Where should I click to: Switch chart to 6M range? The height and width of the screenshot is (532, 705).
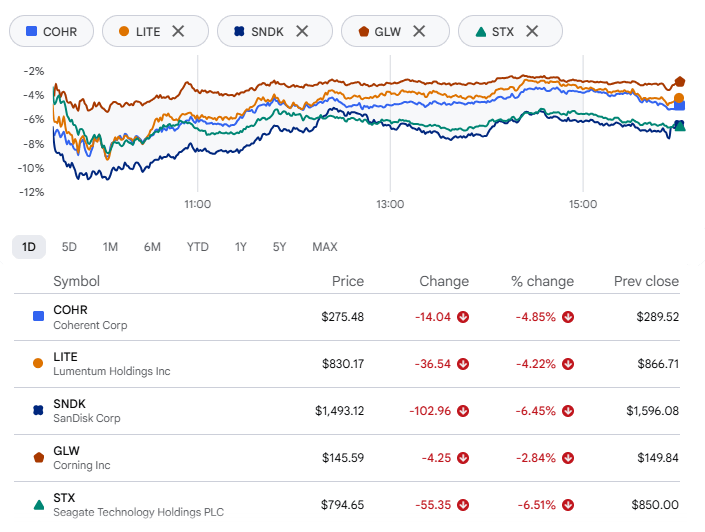152,247
